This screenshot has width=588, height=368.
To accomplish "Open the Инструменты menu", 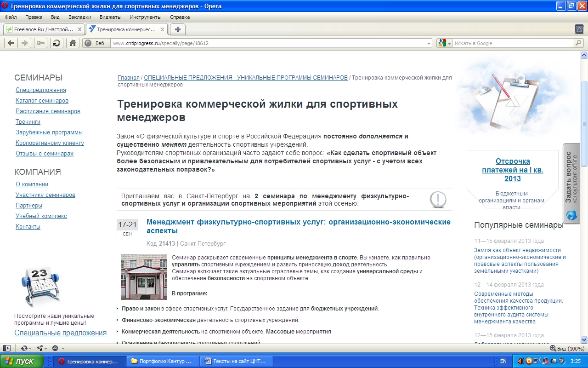I will 146,17.
